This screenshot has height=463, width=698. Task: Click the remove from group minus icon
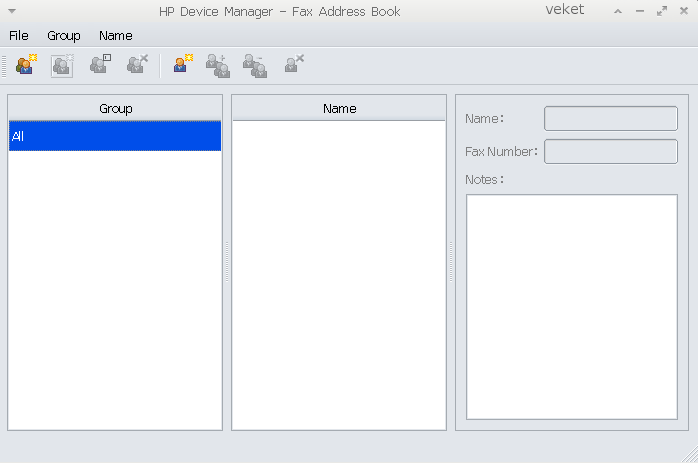pyautogui.click(x=255, y=66)
